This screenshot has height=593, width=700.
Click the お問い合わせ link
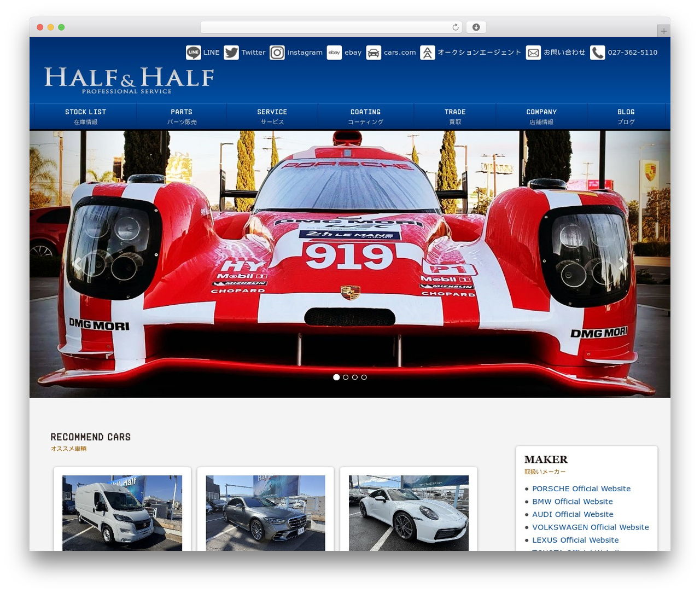click(x=564, y=53)
